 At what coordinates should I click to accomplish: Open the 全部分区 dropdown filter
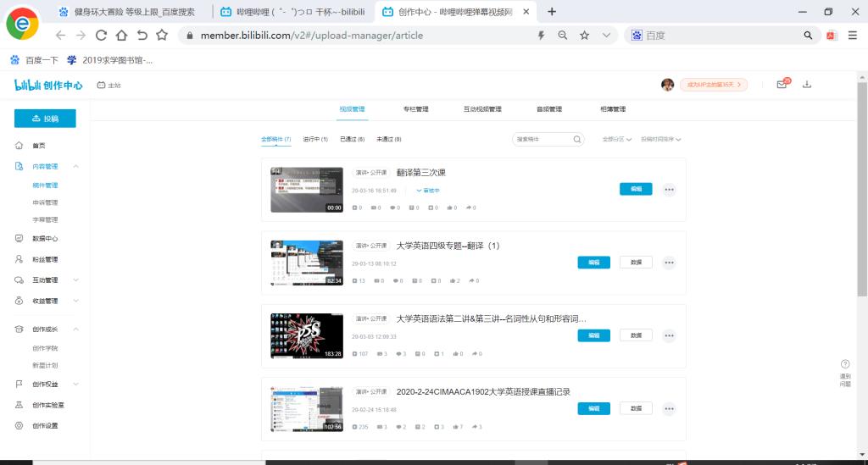tap(616, 139)
